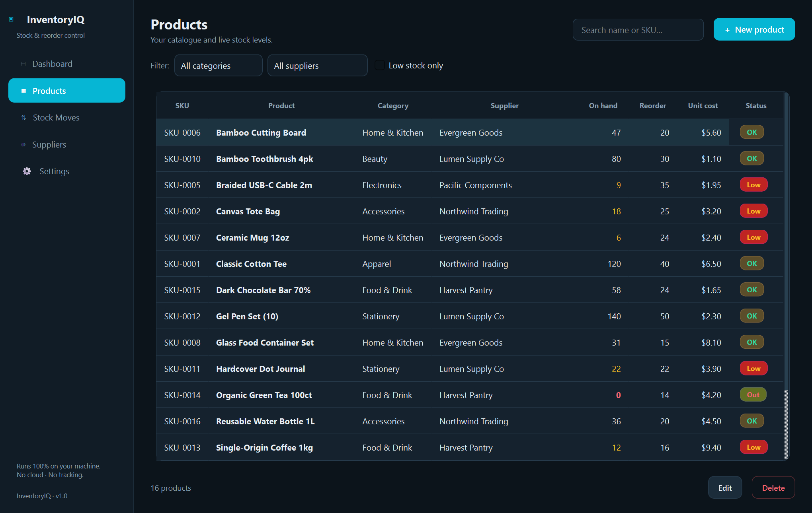Image resolution: width=812 pixels, height=513 pixels.
Task: Click the Delete button
Action: pyautogui.click(x=773, y=488)
